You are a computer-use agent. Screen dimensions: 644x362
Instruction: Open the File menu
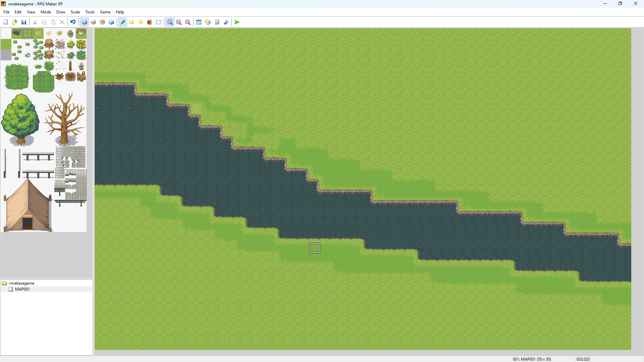coord(6,12)
